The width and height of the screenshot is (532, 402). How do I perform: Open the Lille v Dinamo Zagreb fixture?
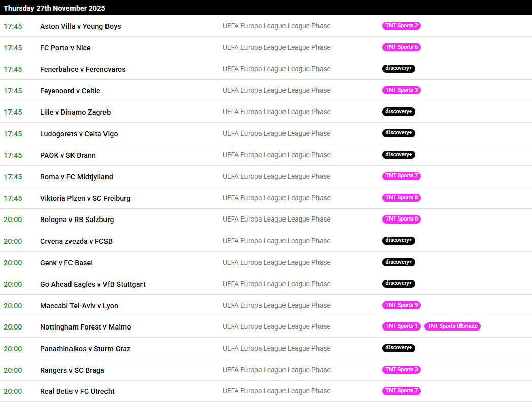(x=76, y=113)
